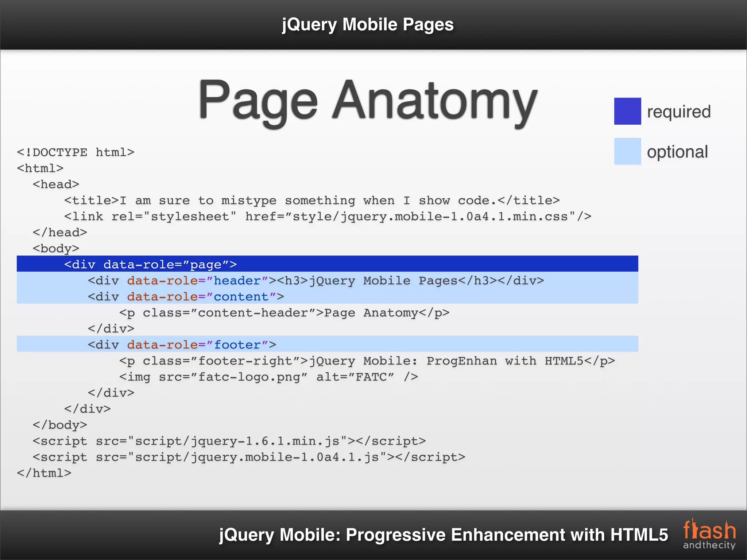747x560 pixels.
Task: Click the closing '</body>' tag line
Action: pos(60,425)
